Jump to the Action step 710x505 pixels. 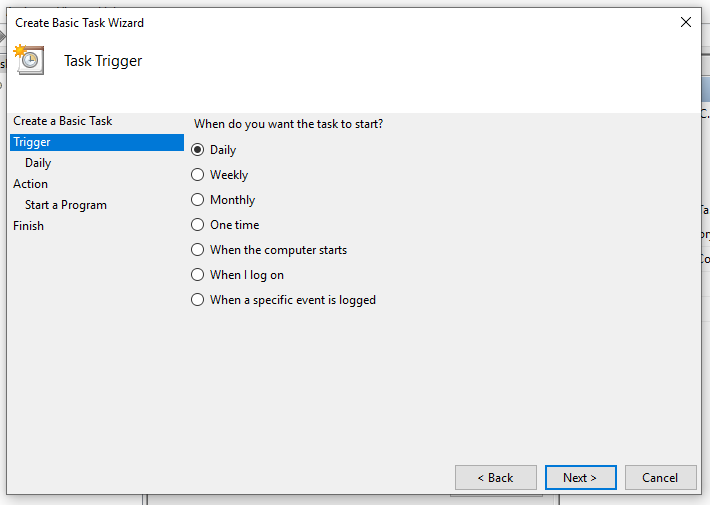pyautogui.click(x=30, y=184)
